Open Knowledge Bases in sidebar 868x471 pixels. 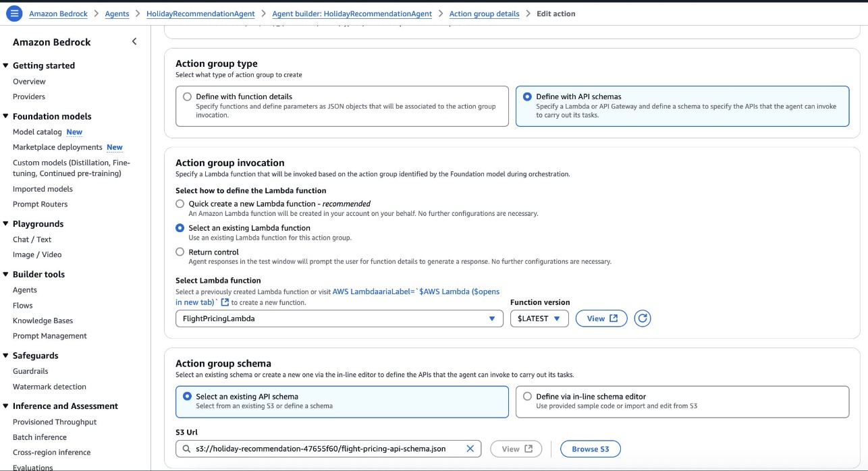point(43,321)
